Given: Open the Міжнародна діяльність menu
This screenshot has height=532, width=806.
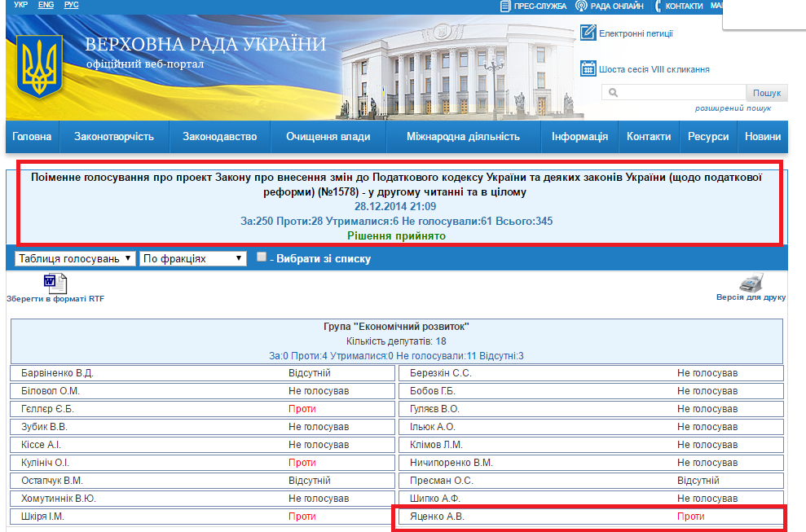Looking at the screenshot, I should (x=463, y=137).
